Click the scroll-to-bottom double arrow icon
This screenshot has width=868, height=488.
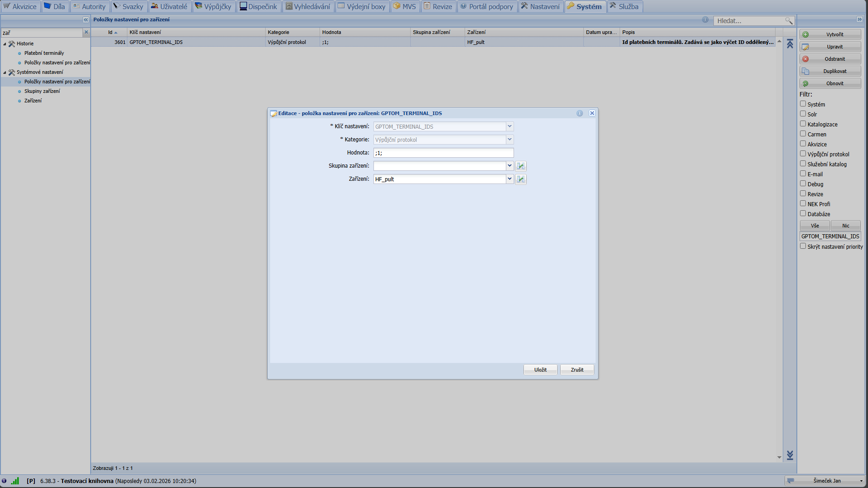[x=790, y=455]
